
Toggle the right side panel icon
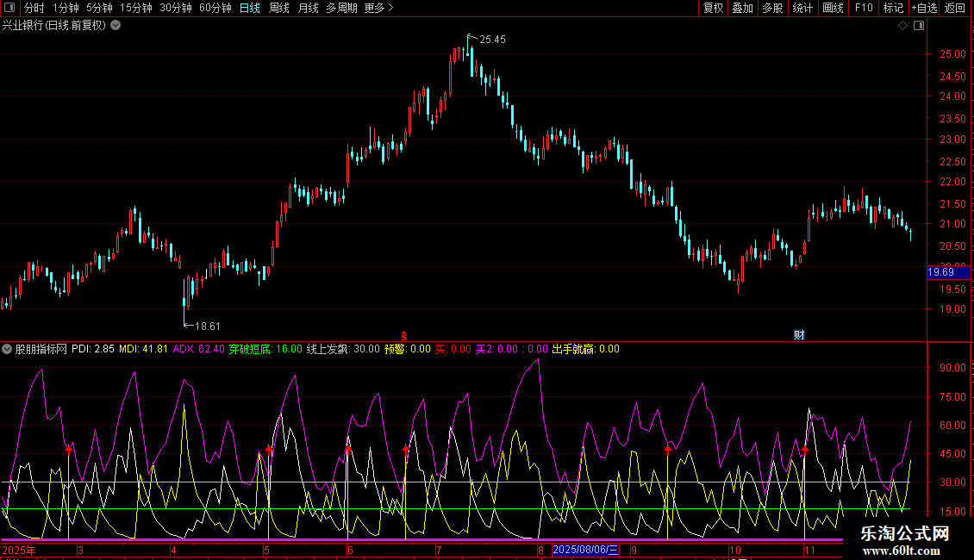[x=919, y=26]
